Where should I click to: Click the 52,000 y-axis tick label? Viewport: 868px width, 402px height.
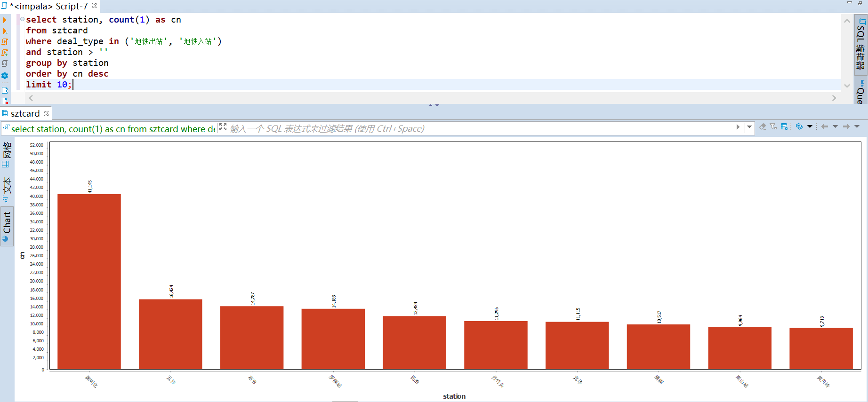click(x=36, y=145)
